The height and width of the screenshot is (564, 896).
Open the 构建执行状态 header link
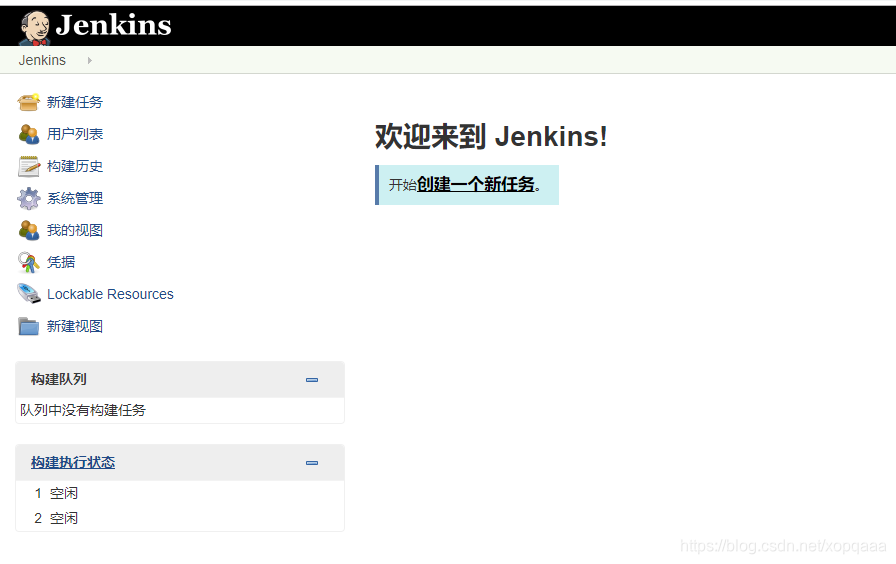pos(73,462)
